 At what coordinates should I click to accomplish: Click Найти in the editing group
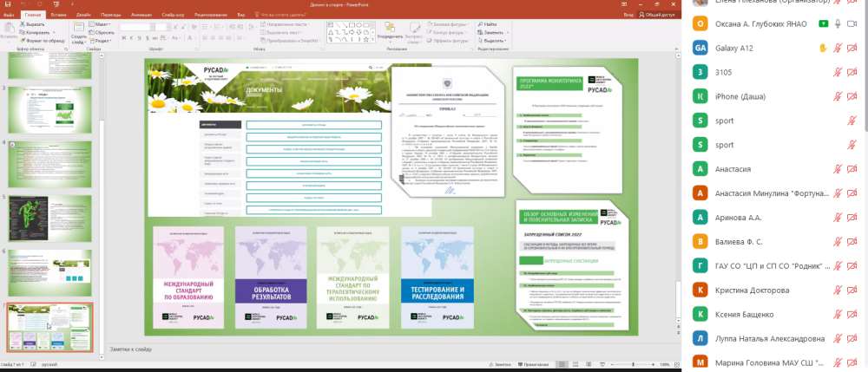coord(487,24)
